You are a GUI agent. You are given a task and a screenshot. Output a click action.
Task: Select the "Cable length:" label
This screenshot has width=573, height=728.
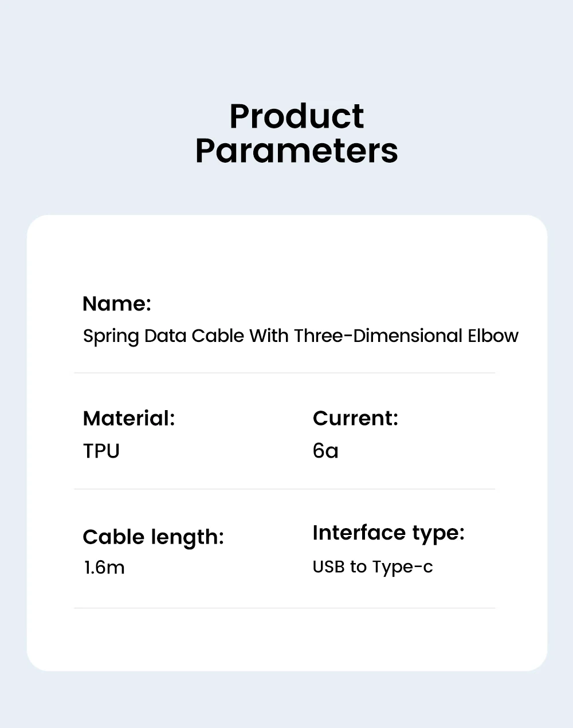(153, 537)
